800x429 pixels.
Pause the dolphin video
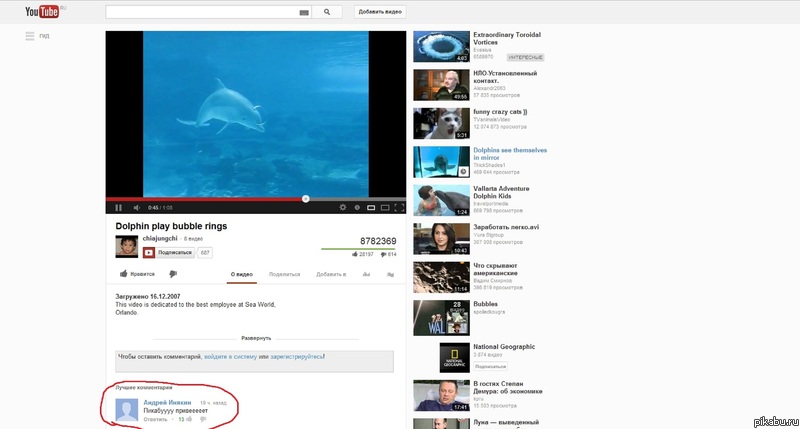[118, 208]
